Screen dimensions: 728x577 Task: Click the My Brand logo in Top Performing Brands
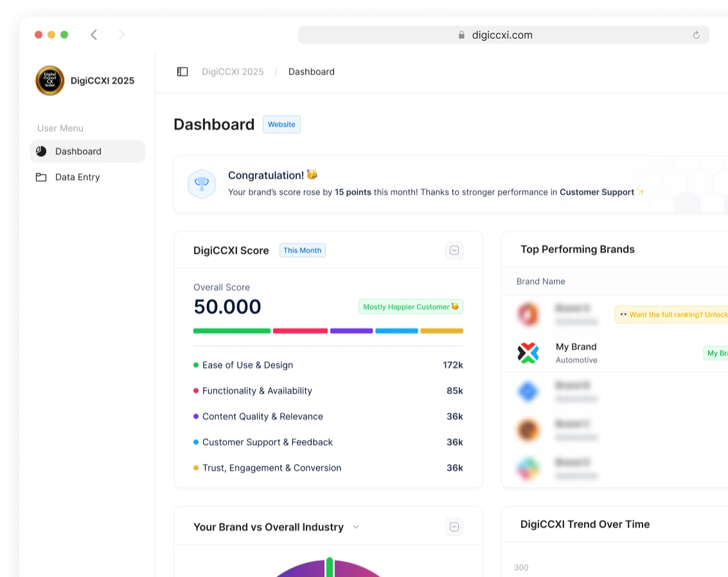(x=528, y=353)
